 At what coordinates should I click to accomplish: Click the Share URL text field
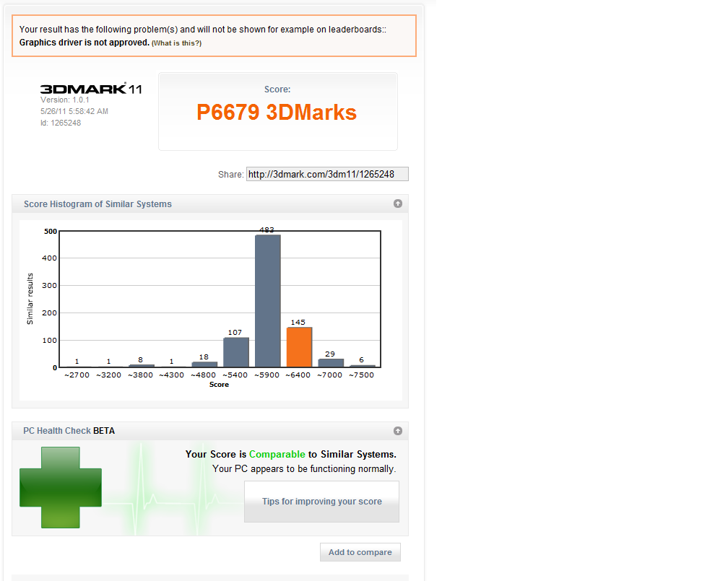tap(327, 174)
